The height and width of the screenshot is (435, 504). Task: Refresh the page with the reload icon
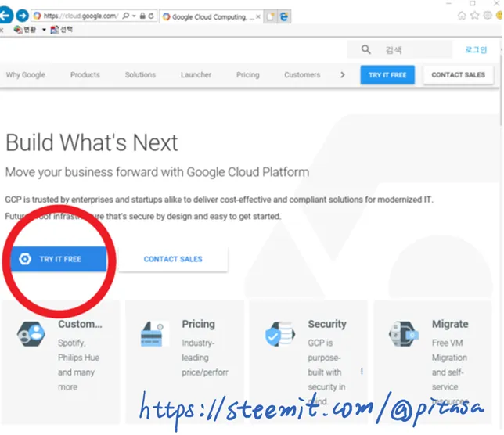[151, 16]
